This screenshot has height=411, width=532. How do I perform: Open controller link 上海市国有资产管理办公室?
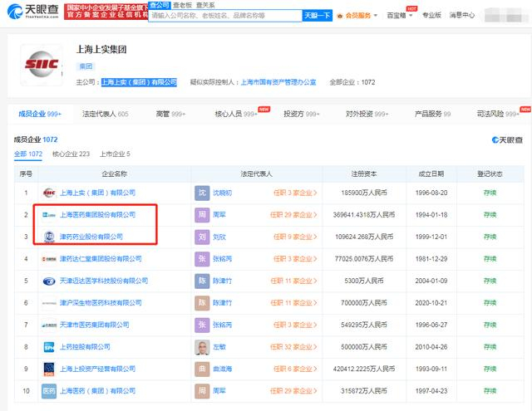point(278,82)
